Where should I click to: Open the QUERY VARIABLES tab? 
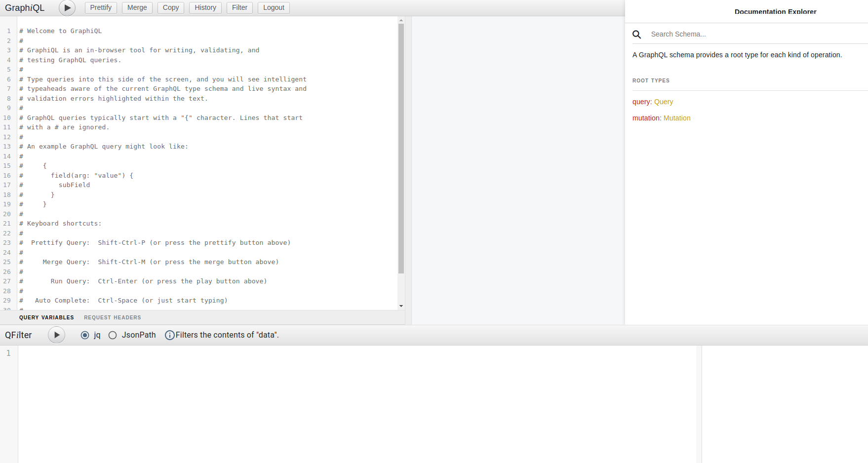point(46,317)
